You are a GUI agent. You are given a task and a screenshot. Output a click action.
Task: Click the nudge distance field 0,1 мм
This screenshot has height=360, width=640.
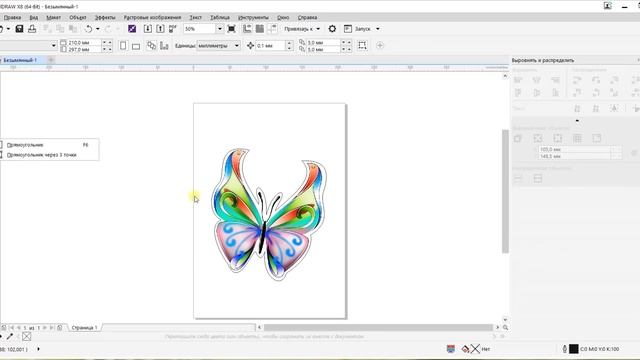point(270,46)
